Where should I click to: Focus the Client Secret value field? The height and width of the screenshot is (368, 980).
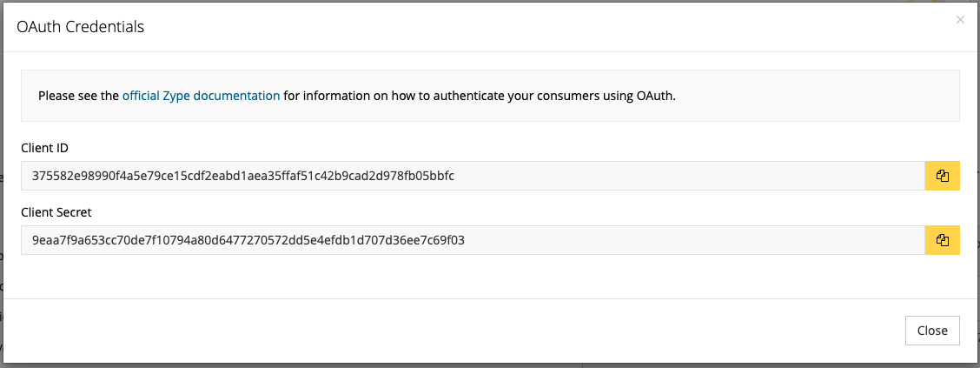point(473,240)
